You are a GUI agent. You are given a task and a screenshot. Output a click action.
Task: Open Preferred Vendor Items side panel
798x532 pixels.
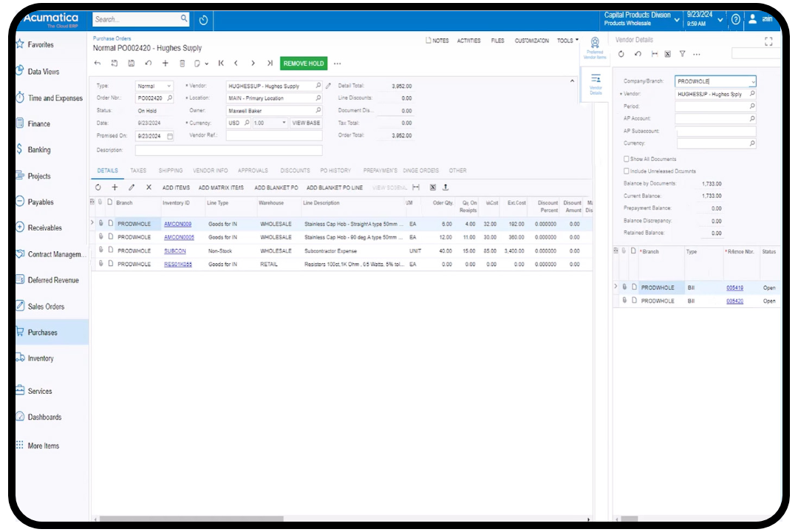coord(595,47)
